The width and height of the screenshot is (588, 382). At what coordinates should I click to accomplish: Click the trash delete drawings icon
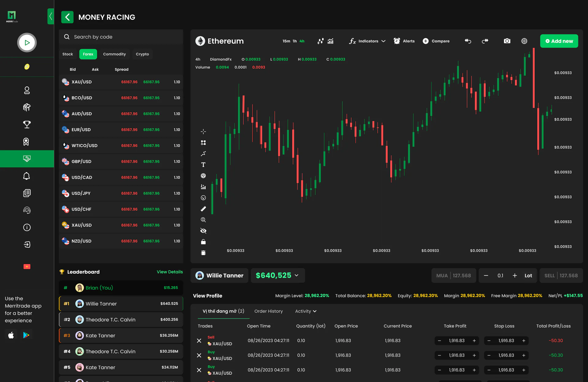203,253
